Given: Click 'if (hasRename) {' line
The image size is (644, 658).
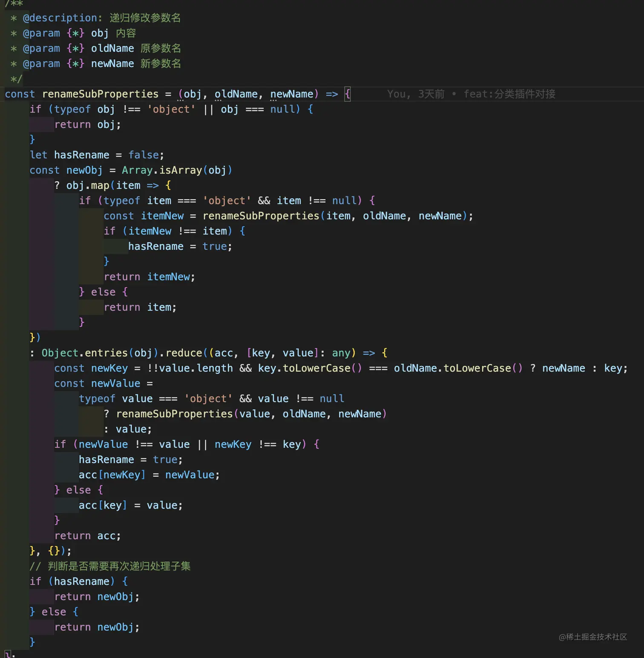Looking at the screenshot, I should tap(79, 581).
